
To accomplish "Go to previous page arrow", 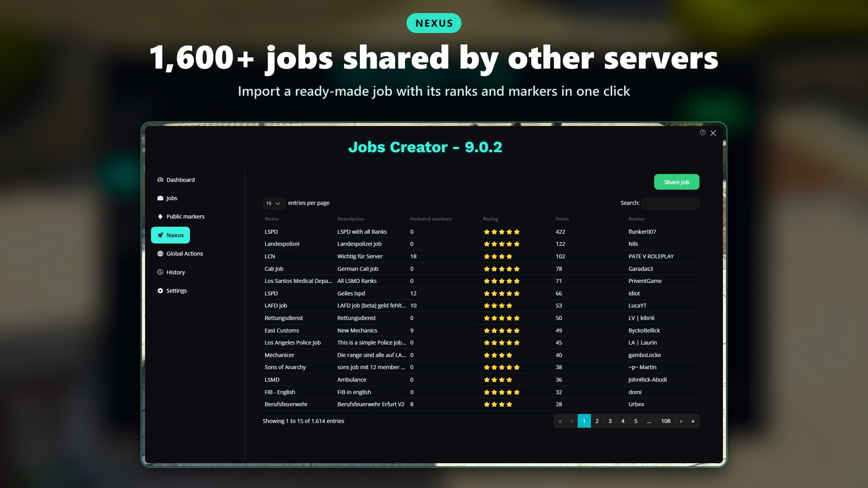I will (572, 421).
